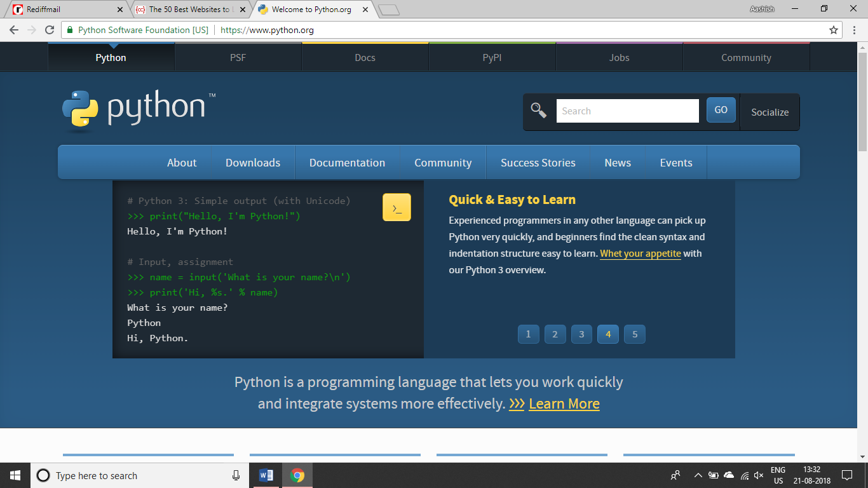Open Windows Start menu
The width and height of the screenshot is (868, 488).
coord(15,475)
